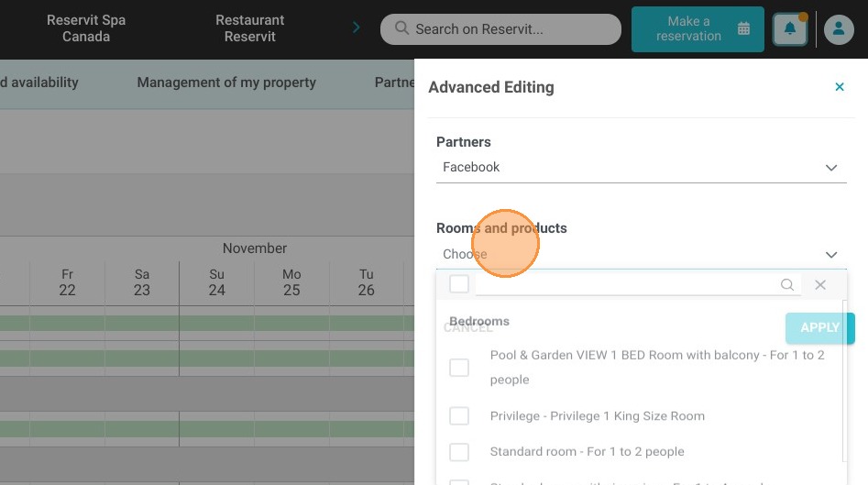
Task: Clear the rooms dropdown filter with X
Action: pos(819,284)
